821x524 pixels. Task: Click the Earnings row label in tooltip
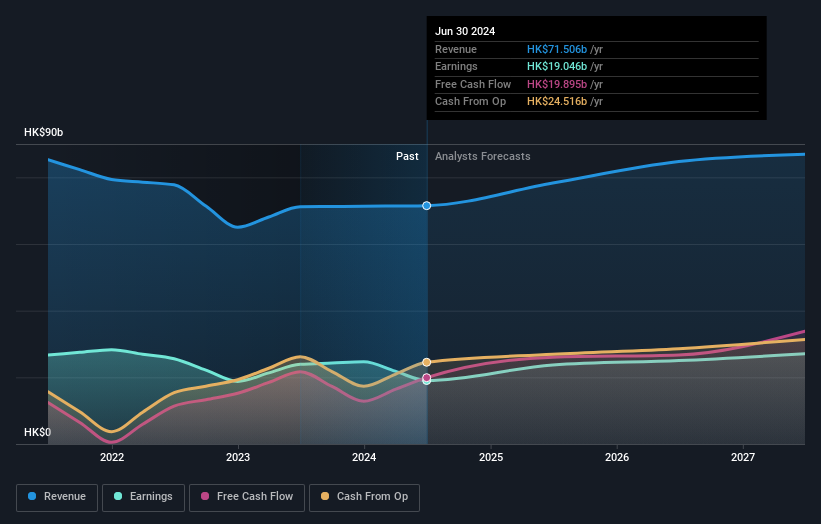(456, 66)
